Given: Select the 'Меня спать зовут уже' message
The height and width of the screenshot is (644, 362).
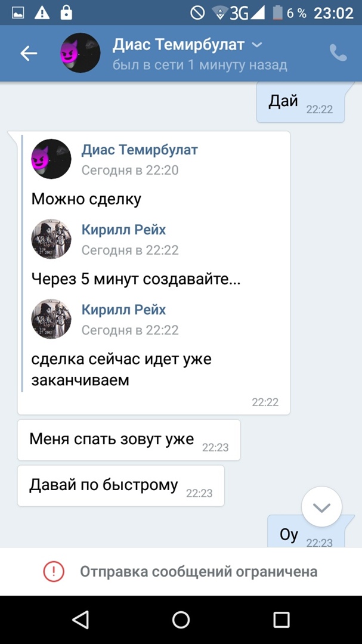Looking at the screenshot, I should pyautogui.click(x=129, y=440).
